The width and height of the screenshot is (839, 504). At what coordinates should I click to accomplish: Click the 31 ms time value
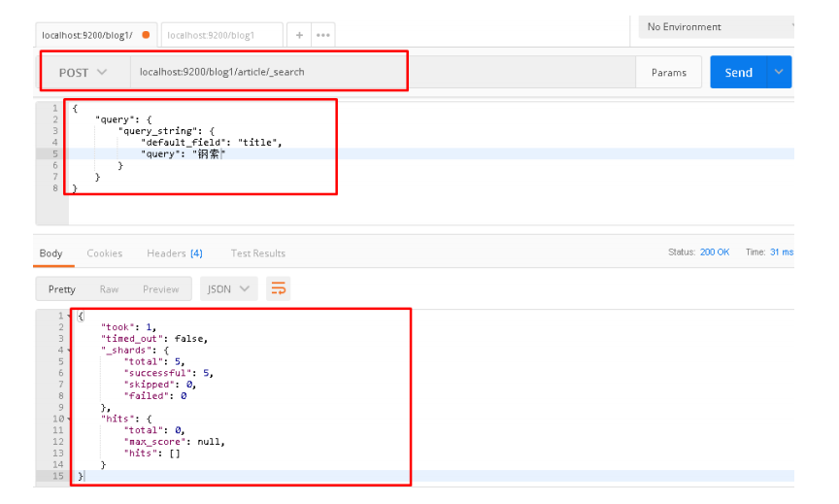(782, 252)
